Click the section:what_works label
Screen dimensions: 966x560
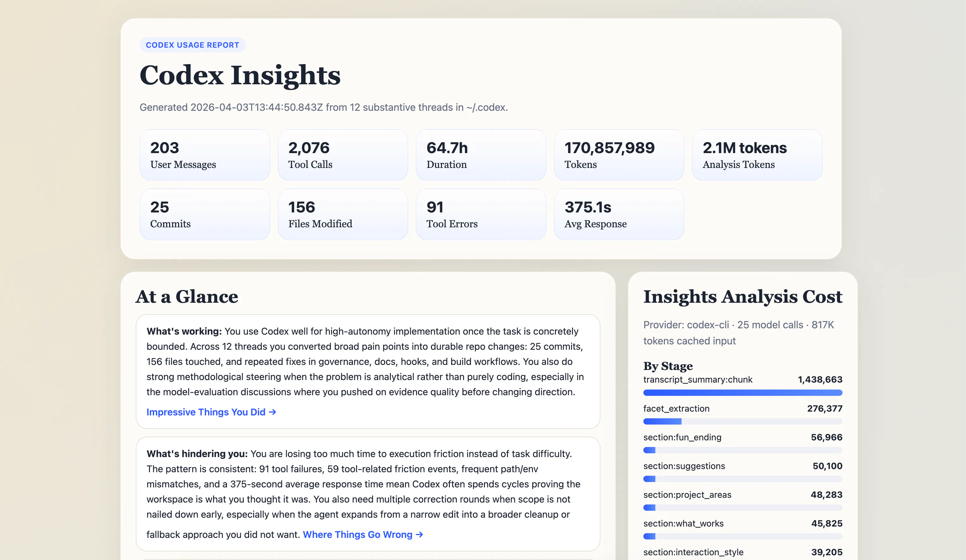pos(683,524)
